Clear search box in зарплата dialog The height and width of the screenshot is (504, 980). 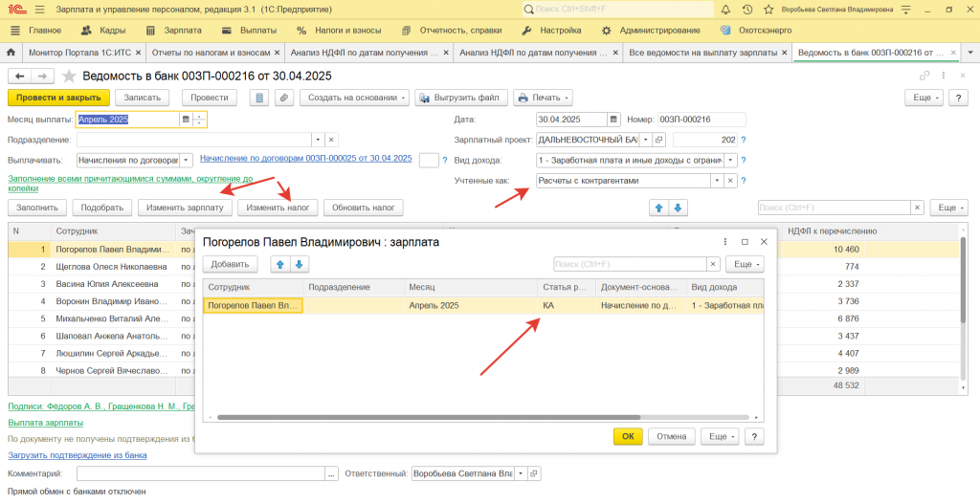(713, 264)
